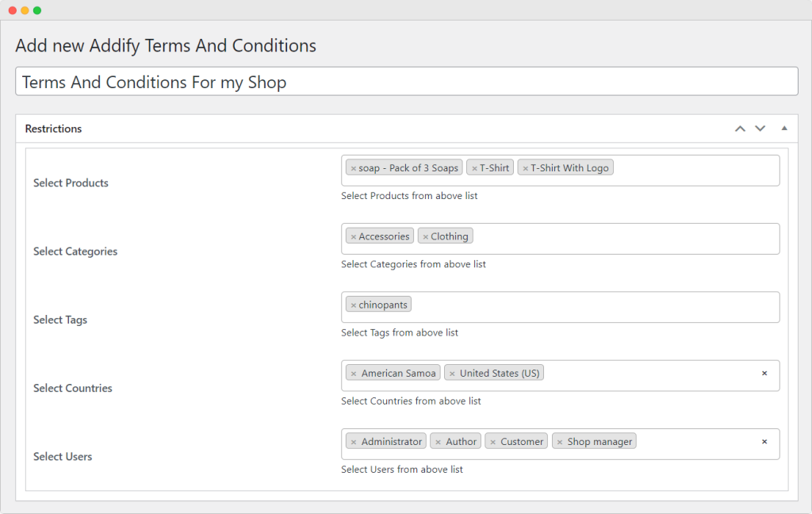This screenshot has width=812, height=514.
Task: Open the Select Categories dropdown field
Action: coord(619,238)
